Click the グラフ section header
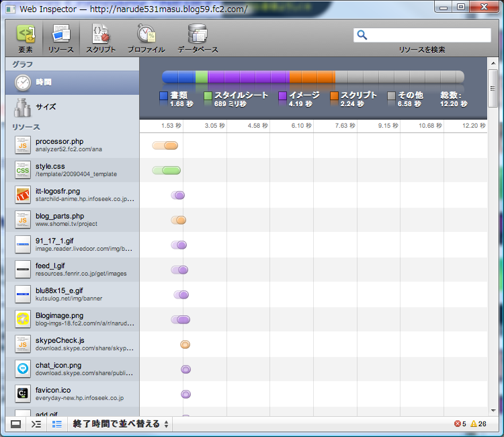 tap(22, 65)
